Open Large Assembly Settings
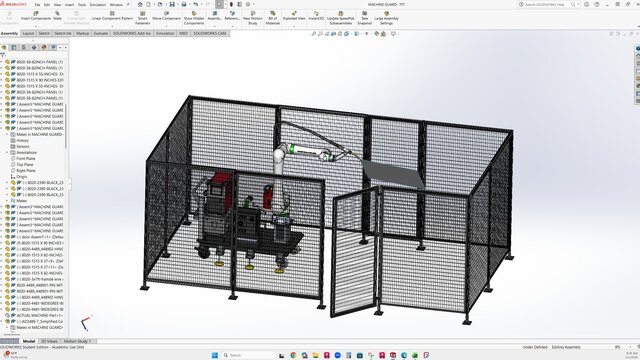The image size is (640, 360). pos(386,18)
